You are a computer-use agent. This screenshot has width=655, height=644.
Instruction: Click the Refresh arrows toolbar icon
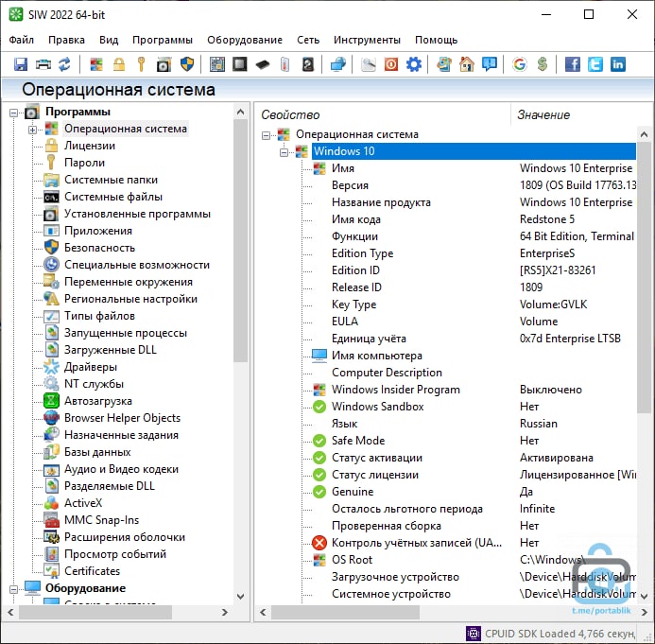coord(64,64)
